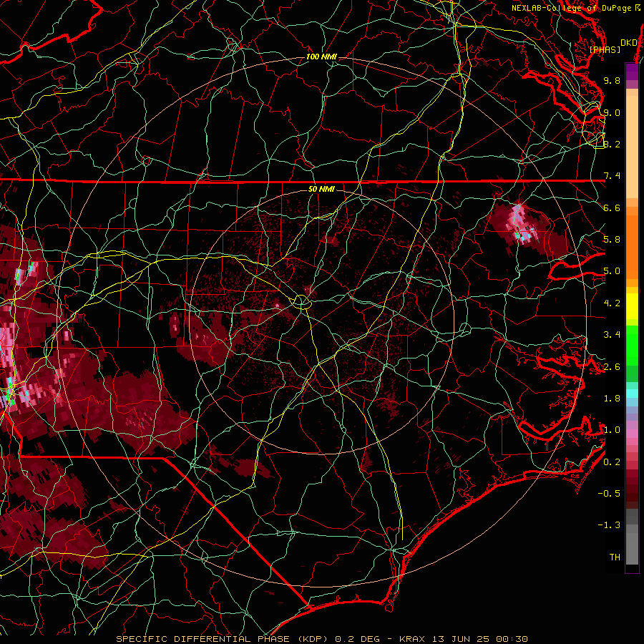Select the -0.5 value on the color scale
The width and height of the screenshot is (644, 644).
pyautogui.click(x=609, y=494)
